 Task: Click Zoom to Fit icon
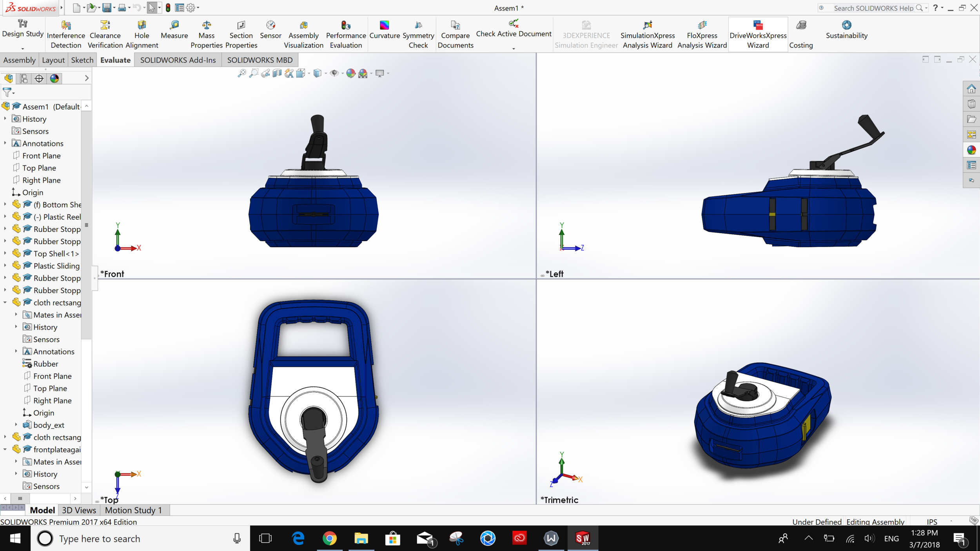click(242, 73)
